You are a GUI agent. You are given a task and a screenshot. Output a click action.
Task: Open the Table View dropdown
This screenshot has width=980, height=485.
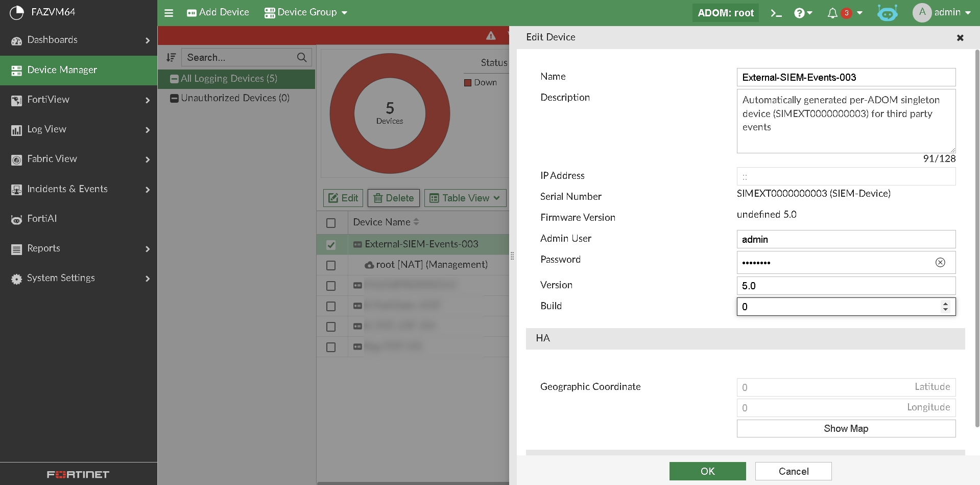(x=465, y=198)
